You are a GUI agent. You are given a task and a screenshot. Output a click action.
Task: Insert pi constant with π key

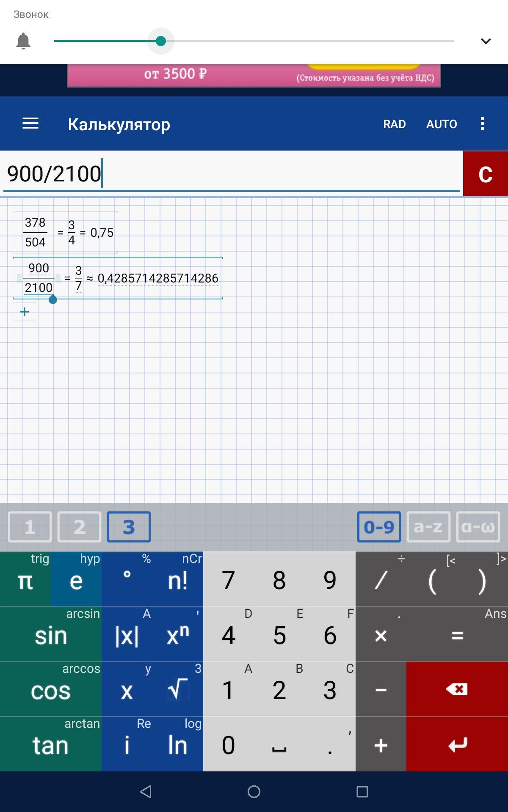click(x=25, y=580)
